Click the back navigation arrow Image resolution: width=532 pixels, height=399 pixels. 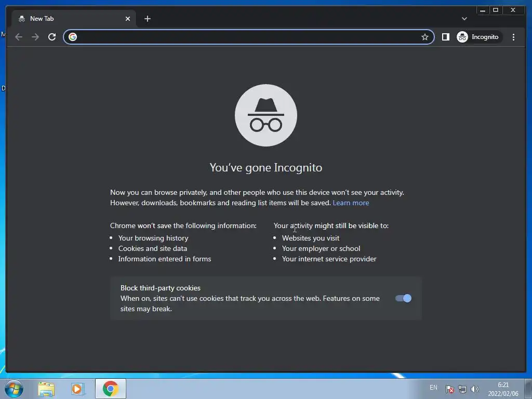19,37
